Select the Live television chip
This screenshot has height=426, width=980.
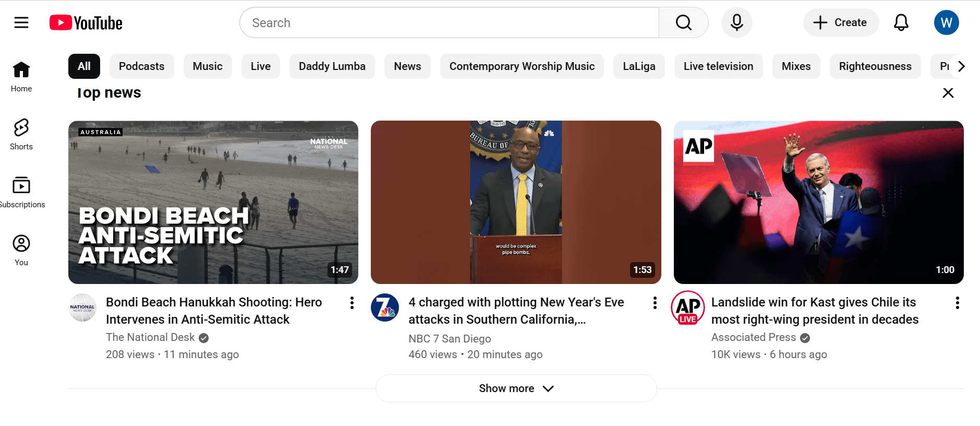pyautogui.click(x=718, y=66)
